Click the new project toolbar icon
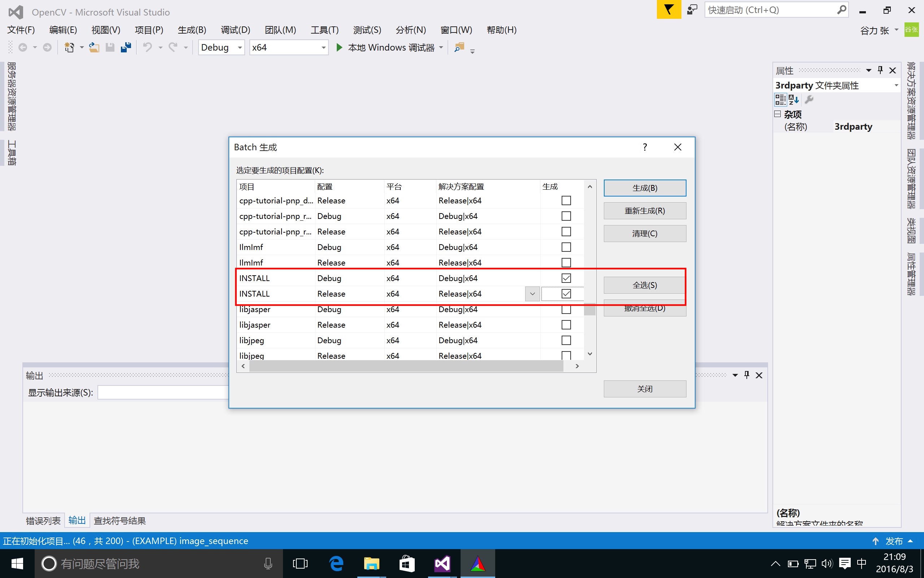This screenshot has height=578, width=924. tap(69, 47)
